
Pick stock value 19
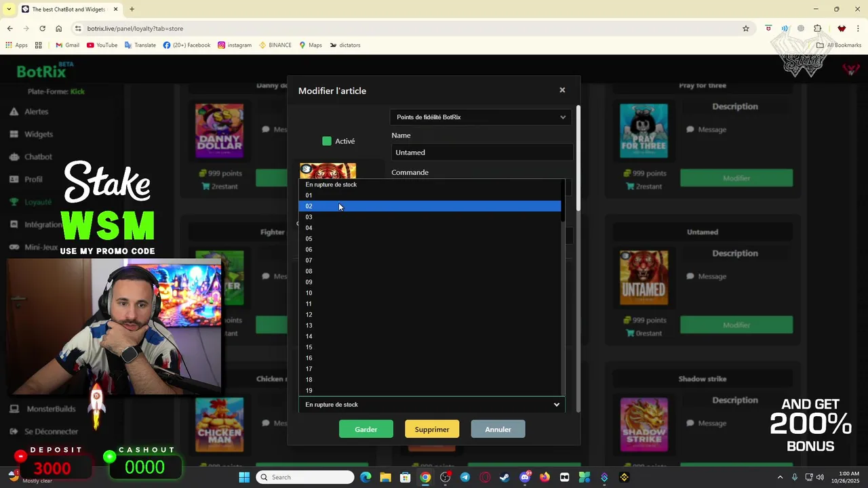pyautogui.click(x=430, y=390)
